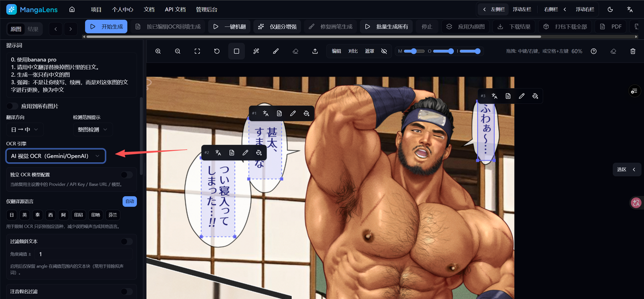Select 英 source language chip
The height and width of the screenshot is (299, 644).
pyautogui.click(x=24, y=214)
